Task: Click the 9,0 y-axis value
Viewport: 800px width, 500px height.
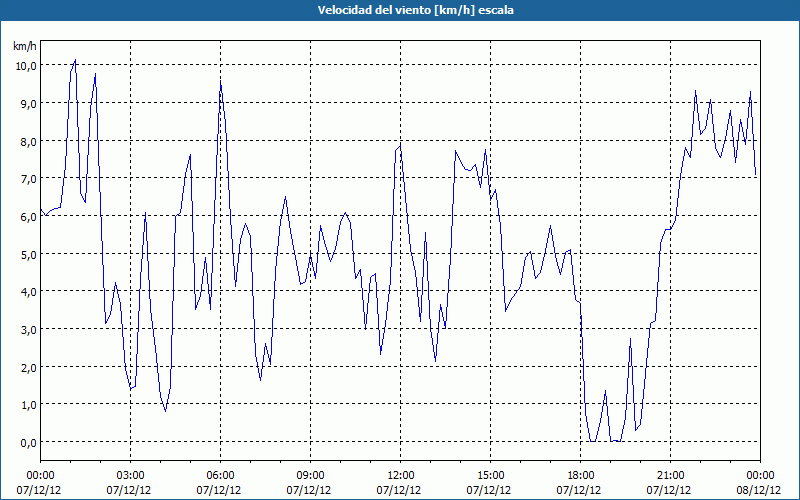Action: click(29, 104)
